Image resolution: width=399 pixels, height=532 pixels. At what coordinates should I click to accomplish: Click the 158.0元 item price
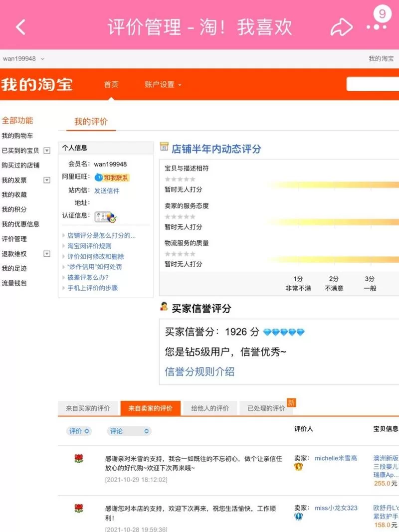386,525
